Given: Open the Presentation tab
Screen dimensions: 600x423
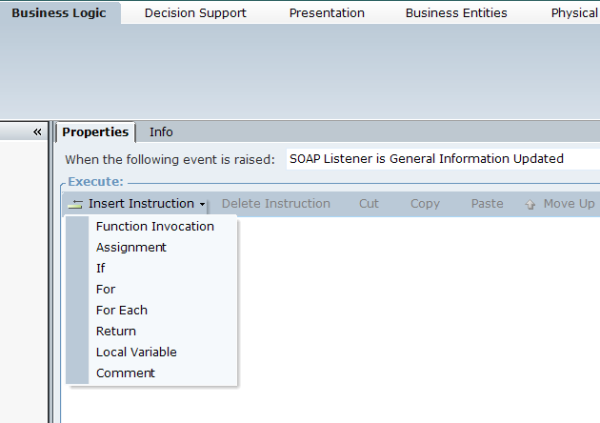Looking at the screenshot, I should [327, 13].
